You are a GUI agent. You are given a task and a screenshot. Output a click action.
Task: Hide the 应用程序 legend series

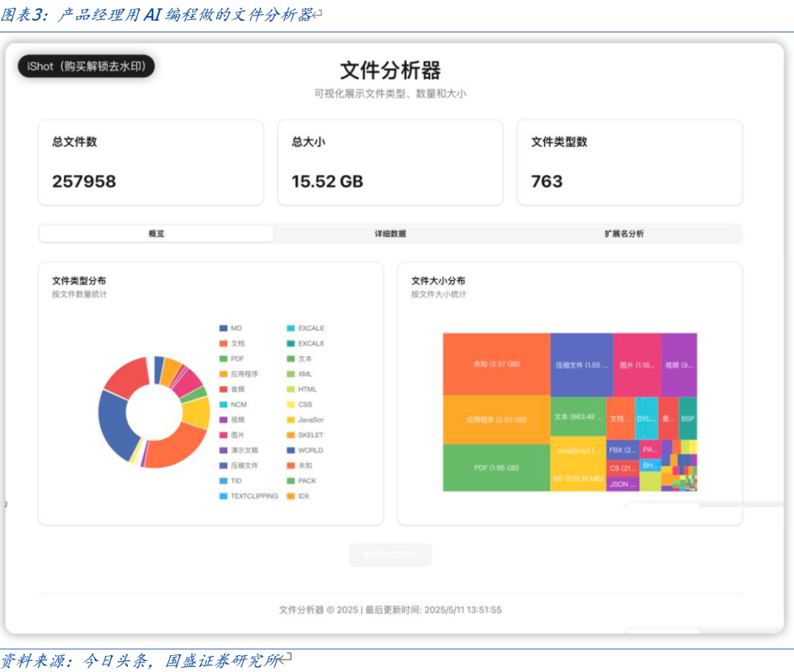tap(238, 373)
